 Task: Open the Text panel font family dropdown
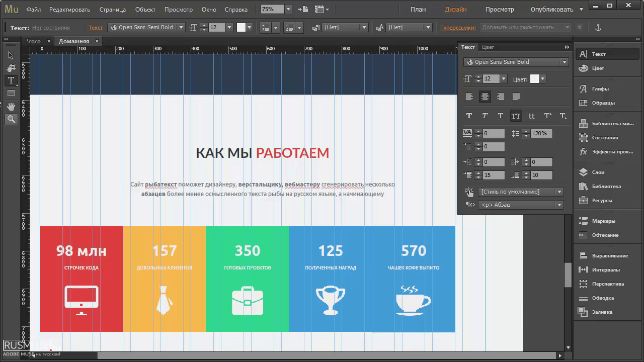pos(565,62)
